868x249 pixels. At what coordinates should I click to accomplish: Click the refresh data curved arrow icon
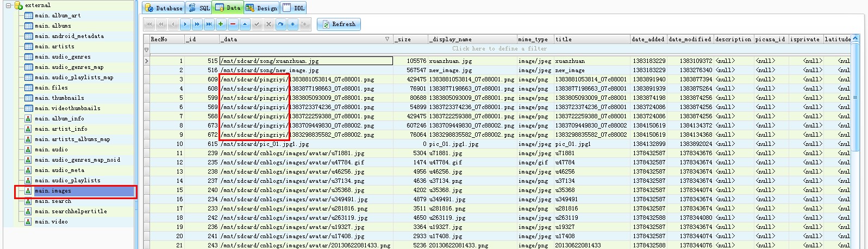point(280,24)
